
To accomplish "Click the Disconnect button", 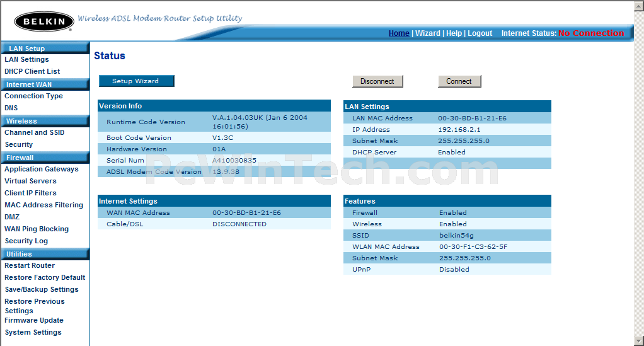I will coord(377,81).
